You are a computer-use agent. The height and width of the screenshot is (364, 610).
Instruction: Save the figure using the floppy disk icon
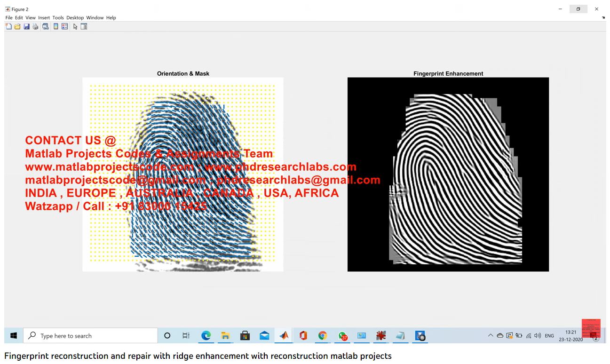(26, 27)
